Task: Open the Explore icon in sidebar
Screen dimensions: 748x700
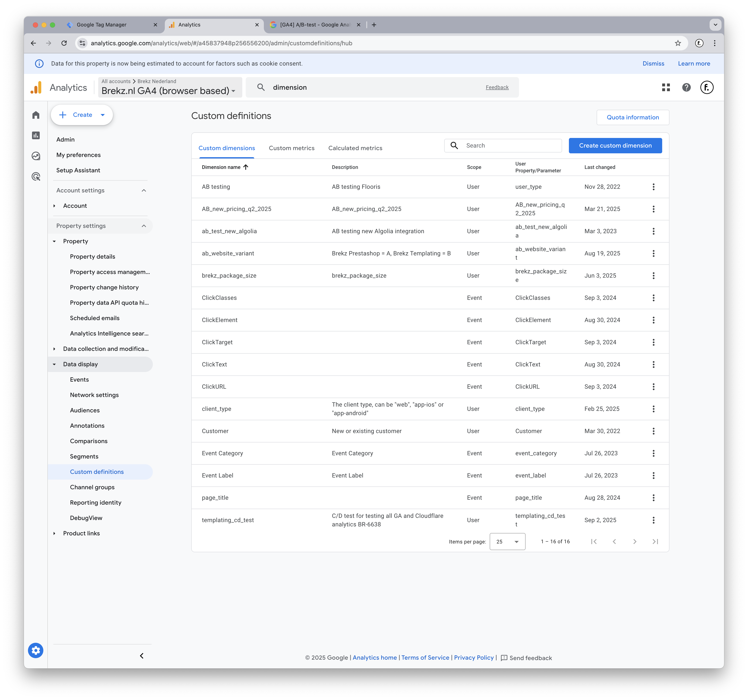Action: [x=36, y=156]
